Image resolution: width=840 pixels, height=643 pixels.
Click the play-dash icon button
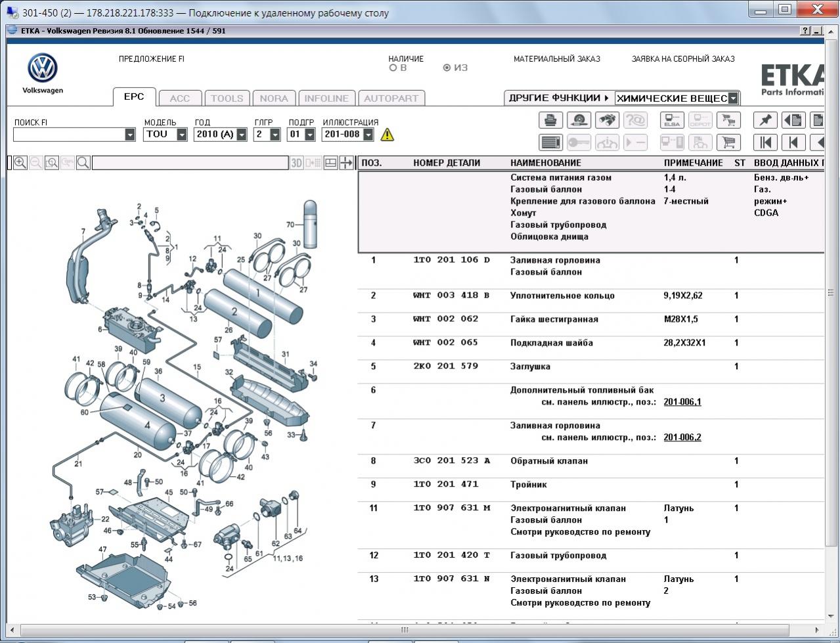[x=636, y=143]
